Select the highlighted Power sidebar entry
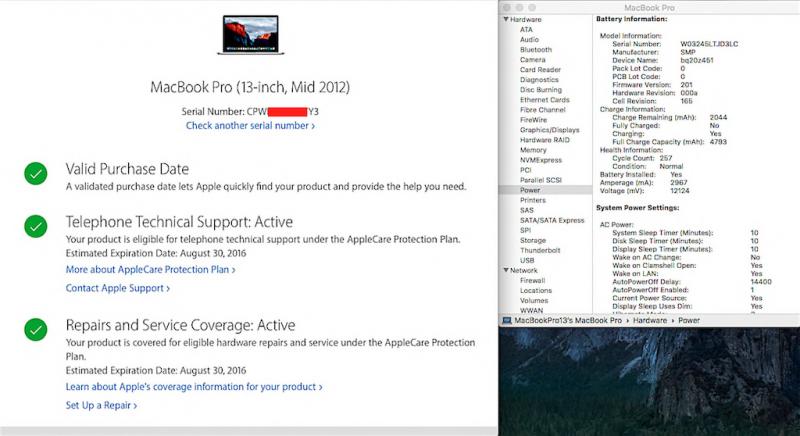The width and height of the screenshot is (800, 436). [x=545, y=190]
